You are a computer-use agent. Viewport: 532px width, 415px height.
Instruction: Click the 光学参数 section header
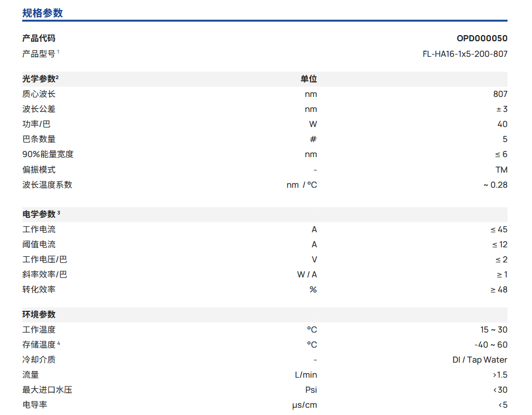tap(39, 79)
